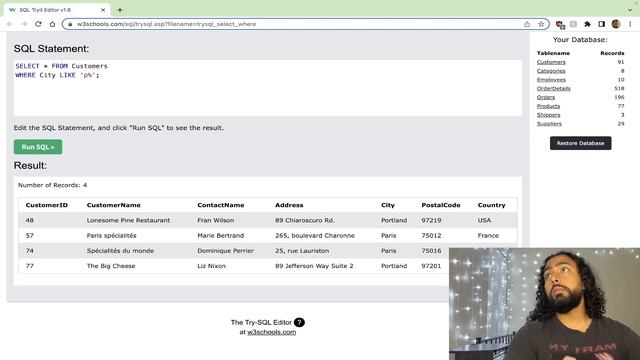Click the CustomerName column header

coord(113,205)
